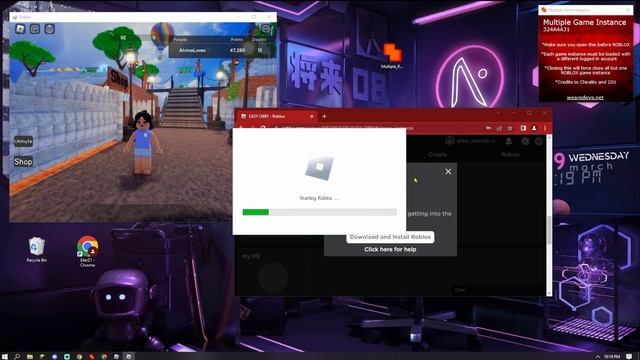The width and height of the screenshot is (640, 360).
Task: Click Download and Install Roblox
Action: tap(390, 237)
